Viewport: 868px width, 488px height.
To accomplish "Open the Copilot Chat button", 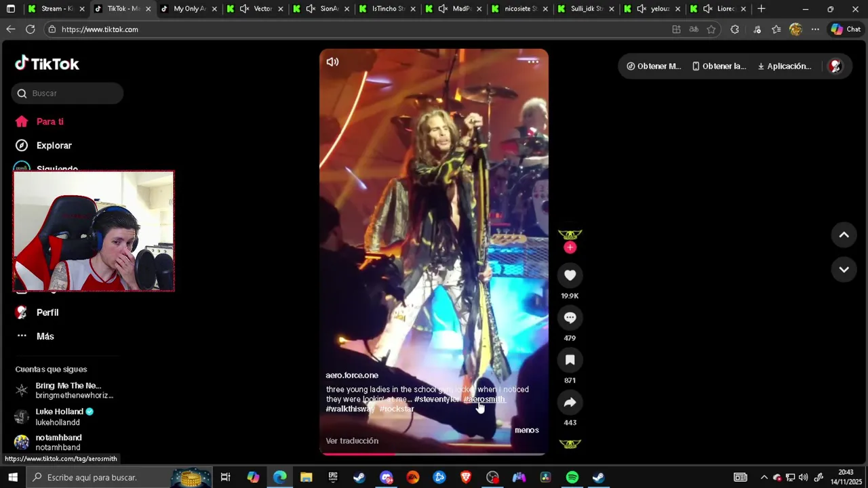I will point(846,29).
